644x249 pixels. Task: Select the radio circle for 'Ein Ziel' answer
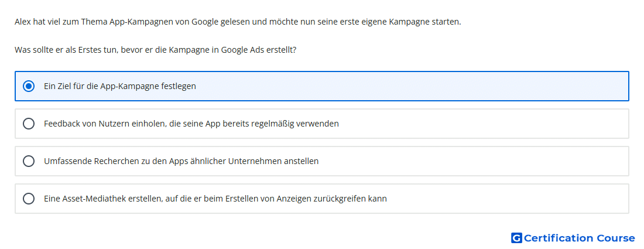[x=28, y=86]
